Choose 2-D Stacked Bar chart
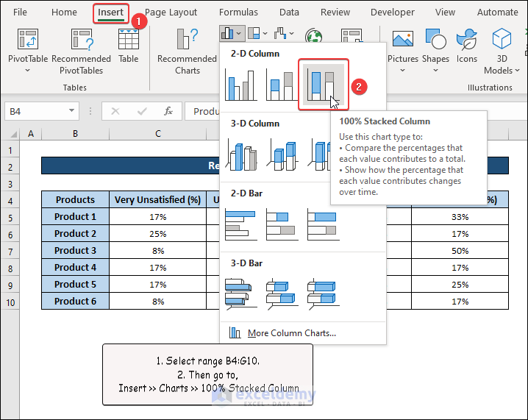Viewport: 528px width, 420px height. (282, 224)
